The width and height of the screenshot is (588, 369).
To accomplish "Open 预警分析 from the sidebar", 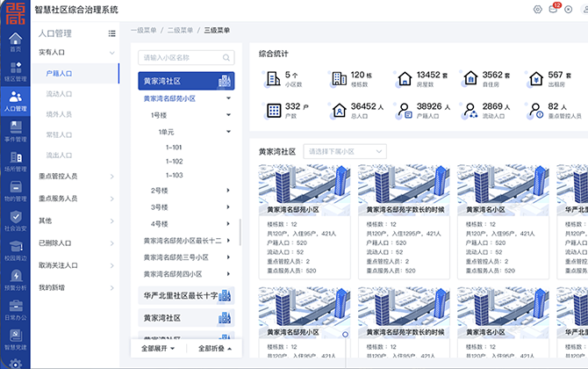I will pos(15,281).
